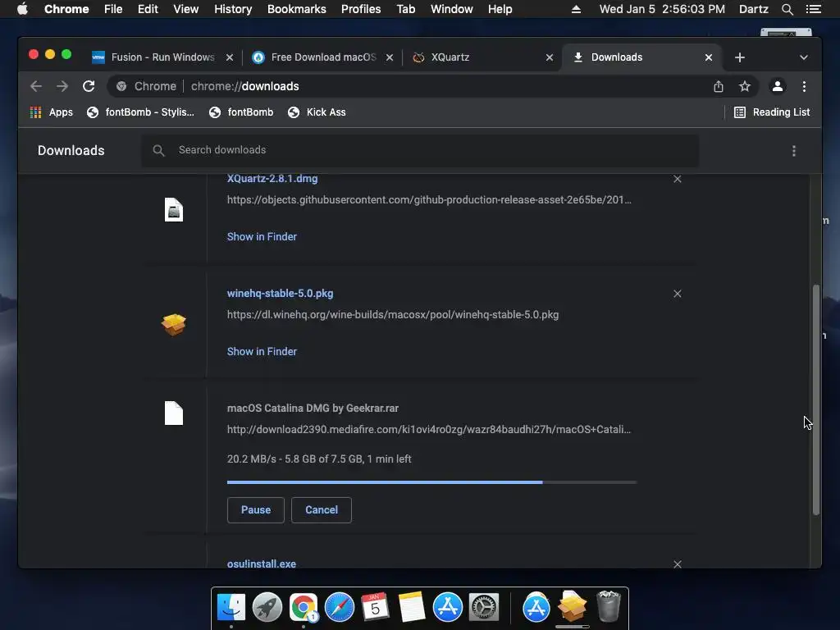840x630 pixels.
Task: Show XQuartz-2.8.1.dmg in Finder
Action: pyautogui.click(x=262, y=237)
